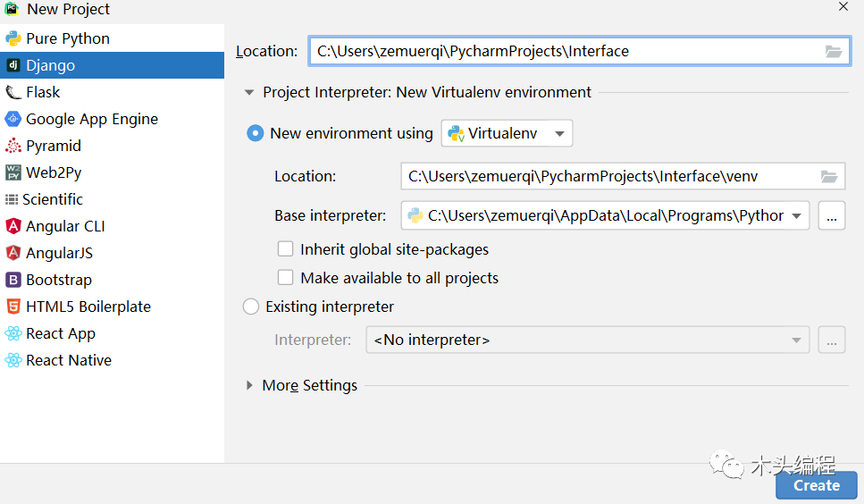Click the Pyramid framework icon
The image size is (864, 504).
point(13,146)
